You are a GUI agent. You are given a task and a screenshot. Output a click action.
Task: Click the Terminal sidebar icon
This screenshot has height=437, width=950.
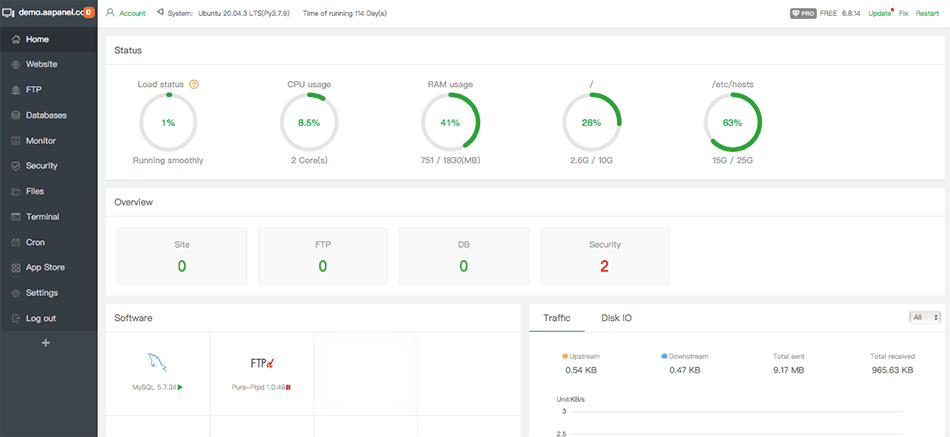(x=15, y=217)
